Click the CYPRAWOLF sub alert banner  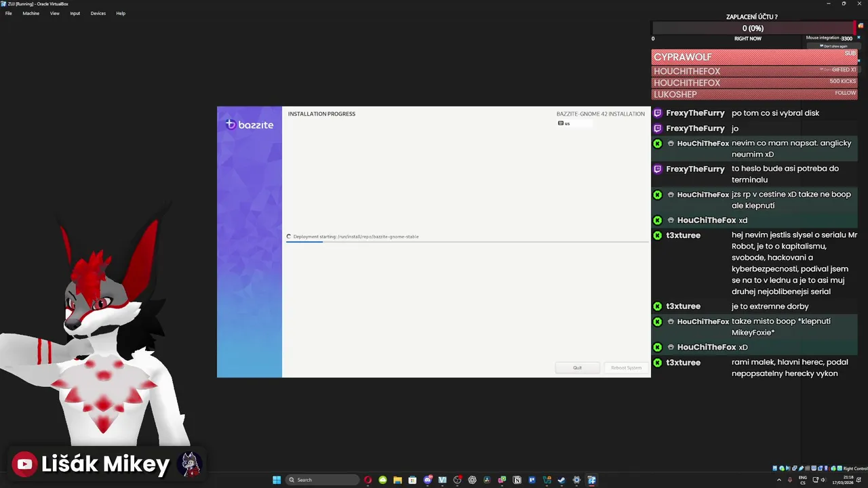tap(754, 57)
